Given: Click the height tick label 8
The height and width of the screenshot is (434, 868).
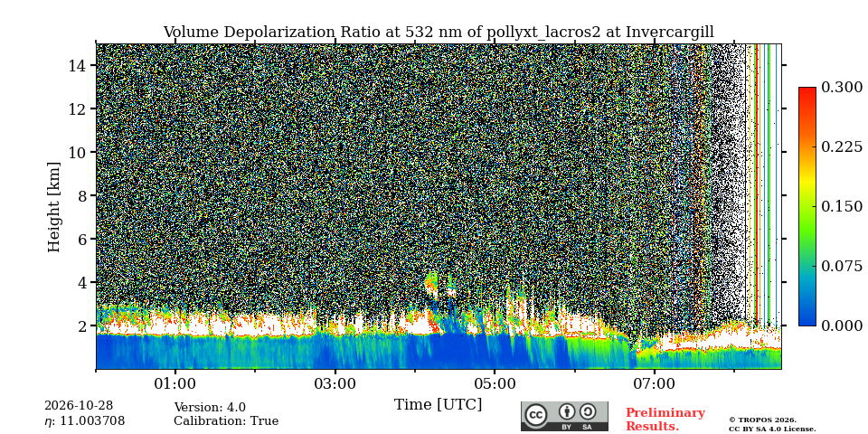Looking at the screenshot, I should click(84, 195).
